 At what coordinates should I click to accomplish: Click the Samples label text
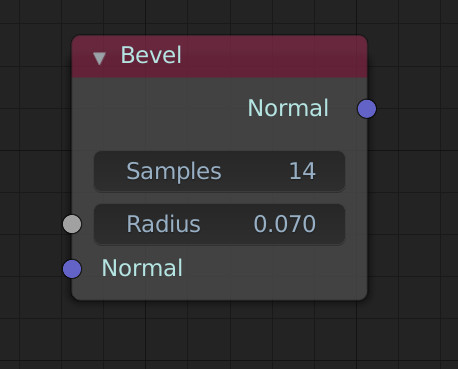point(174,171)
